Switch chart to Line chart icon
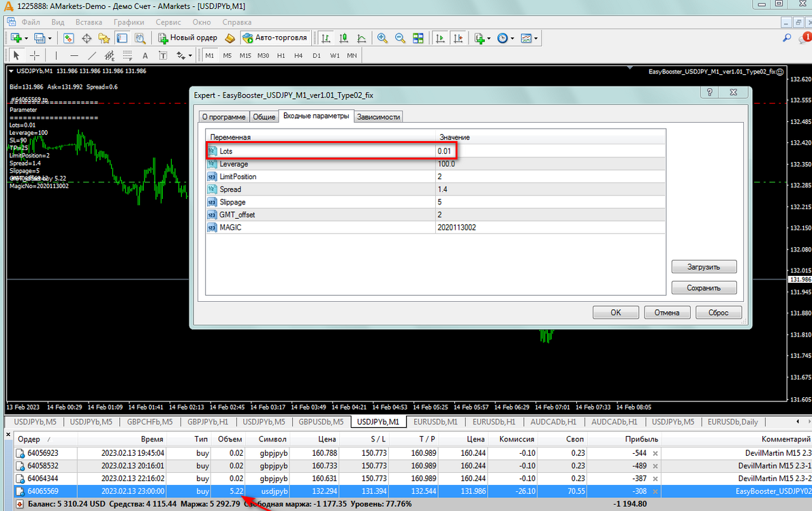The width and height of the screenshot is (812, 511). 362,37
